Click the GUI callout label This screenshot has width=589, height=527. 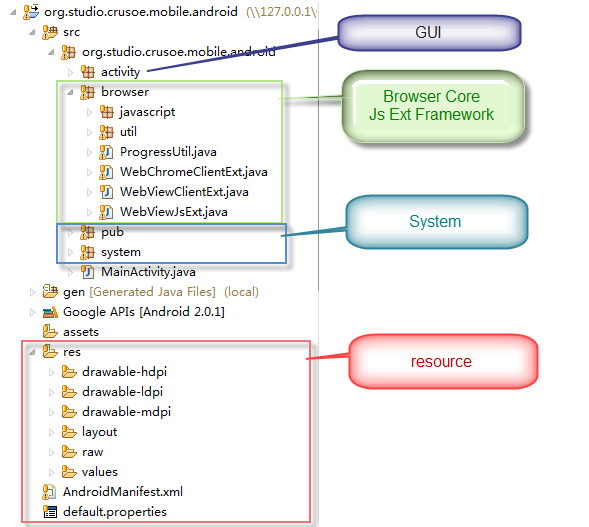429,33
